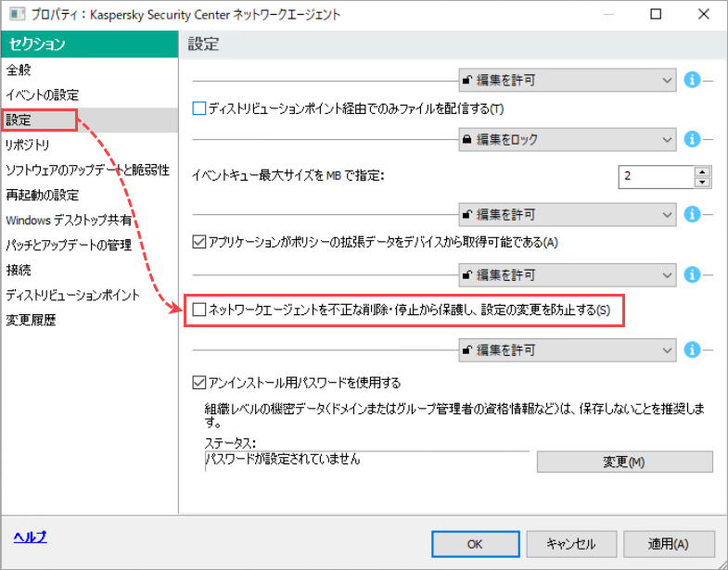
Task: Click the info icon beside the 編集をロック dropdown
Action: click(691, 139)
